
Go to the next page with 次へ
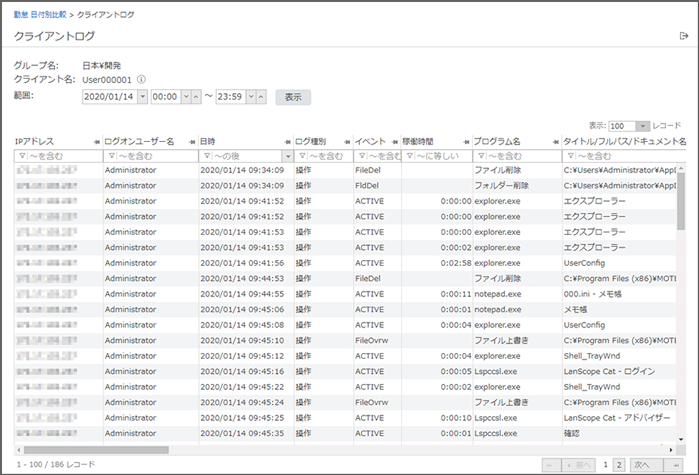[x=642, y=465]
